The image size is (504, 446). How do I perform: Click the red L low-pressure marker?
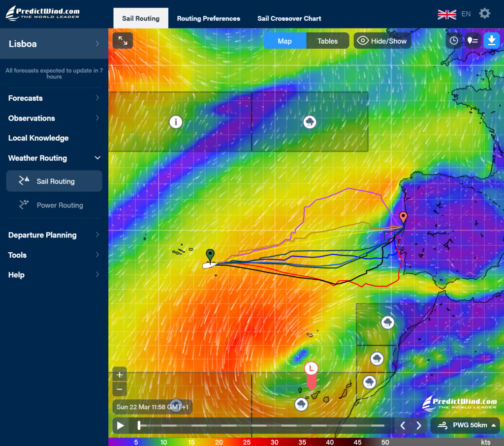click(311, 368)
